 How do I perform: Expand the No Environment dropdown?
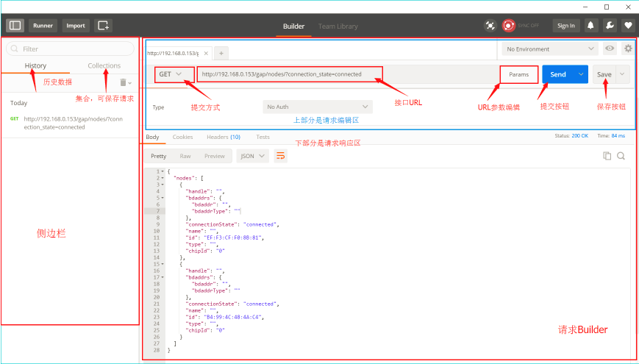pos(550,49)
